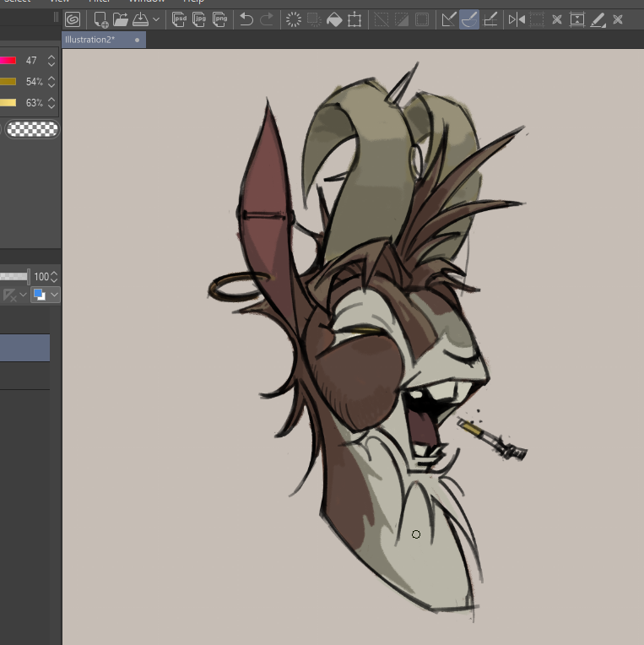Toggle Show Selection Border icon
Viewport: 644px width, 645px height.
(x=422, y=19)
